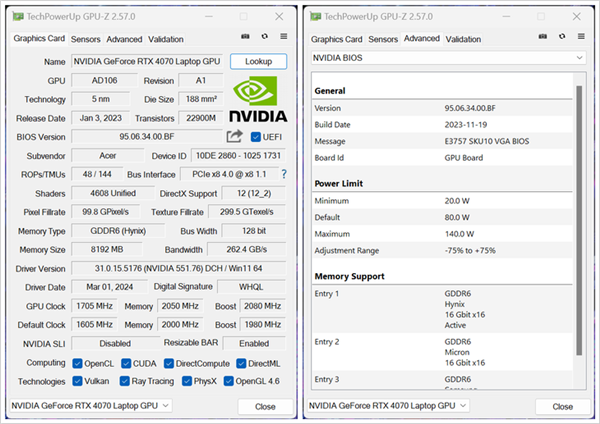Image resolution: width=600 pixels, height=424 pixels.
Task: Open GPU selector dropdown in right window
Action: [x=389, y=405]
